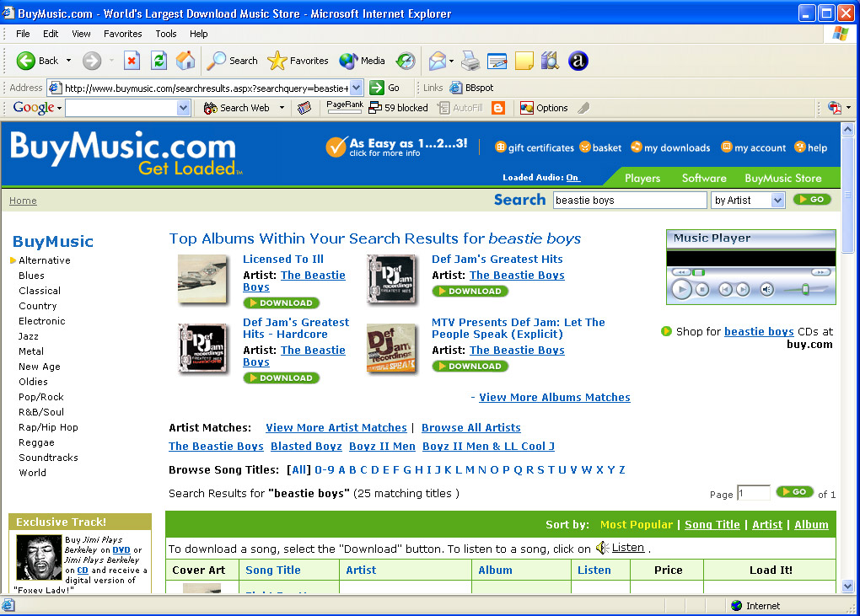Viewport: 860px width, 616px height.
Task: Expand the Adobe PDF icon dropdown arrow
Action: 848,108
